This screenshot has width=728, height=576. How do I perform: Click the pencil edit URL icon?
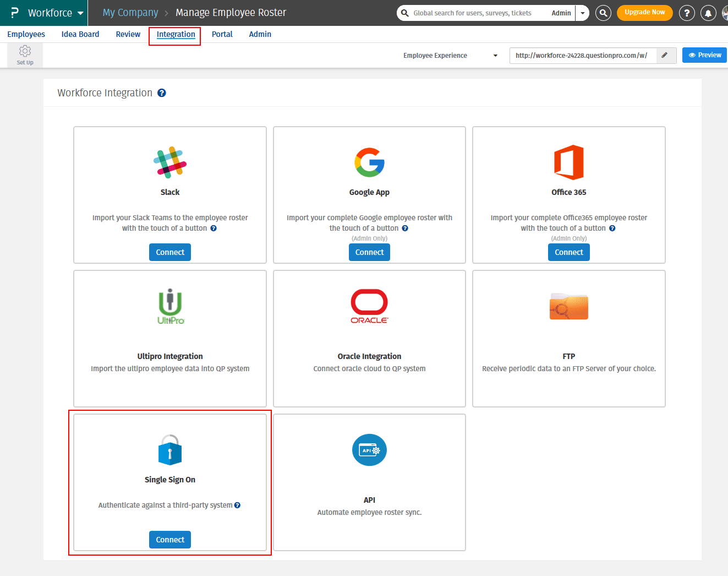pyautogui.click(x=665, y=56)
